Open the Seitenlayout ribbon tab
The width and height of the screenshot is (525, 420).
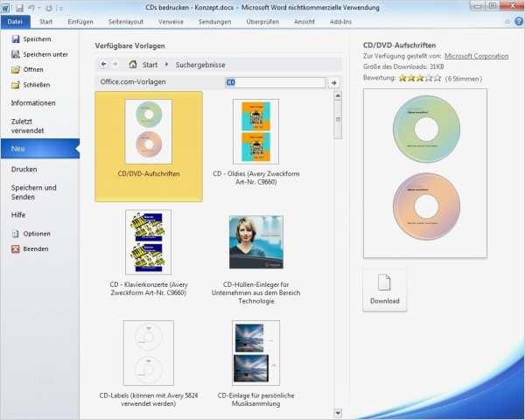125,22
